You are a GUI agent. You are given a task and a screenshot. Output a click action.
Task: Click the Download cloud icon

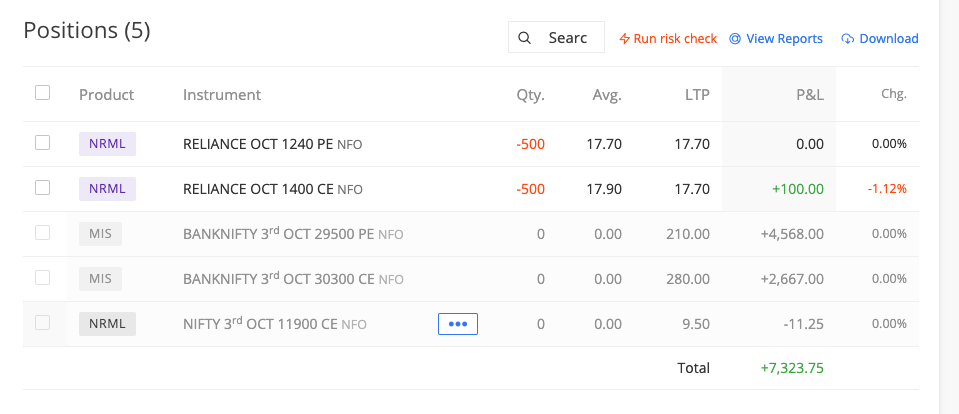tap(848, 39)
